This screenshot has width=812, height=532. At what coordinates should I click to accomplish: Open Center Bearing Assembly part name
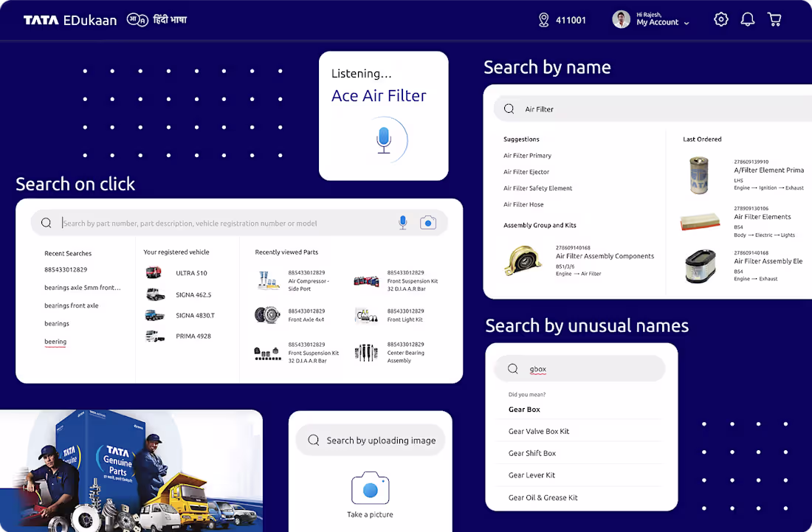pos(405,356)
